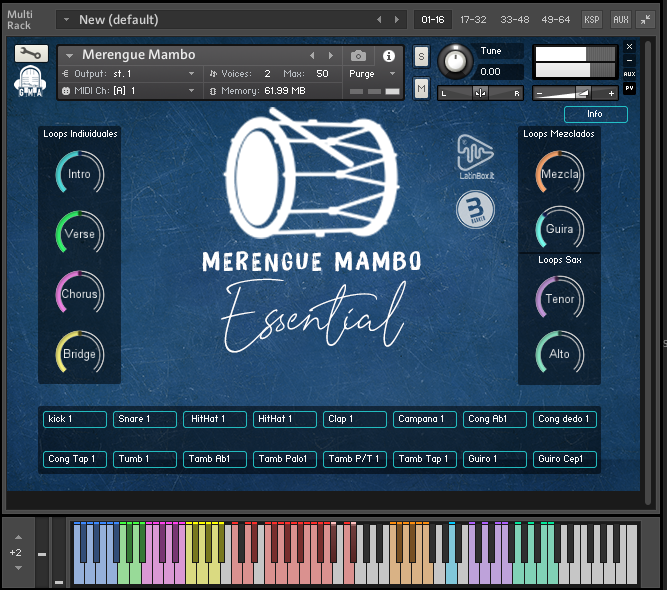Select the 17-32 rack page tab

pos(473,20)
